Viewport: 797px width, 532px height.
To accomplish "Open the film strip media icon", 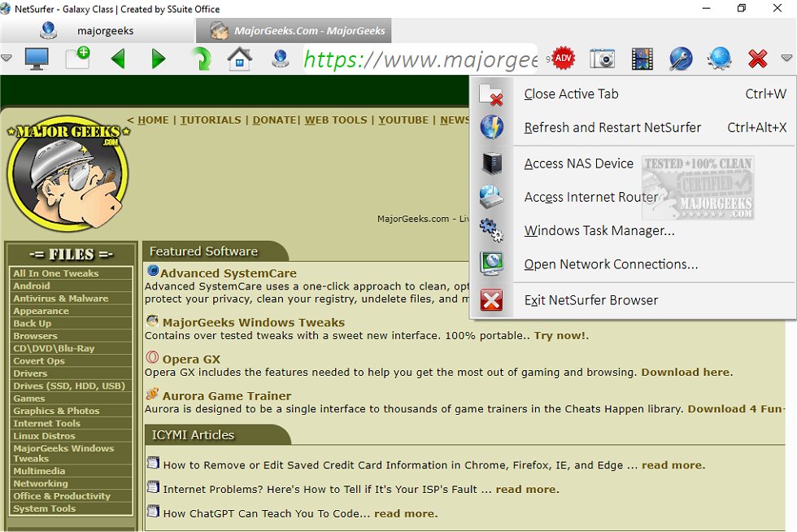I will point(642,59).
